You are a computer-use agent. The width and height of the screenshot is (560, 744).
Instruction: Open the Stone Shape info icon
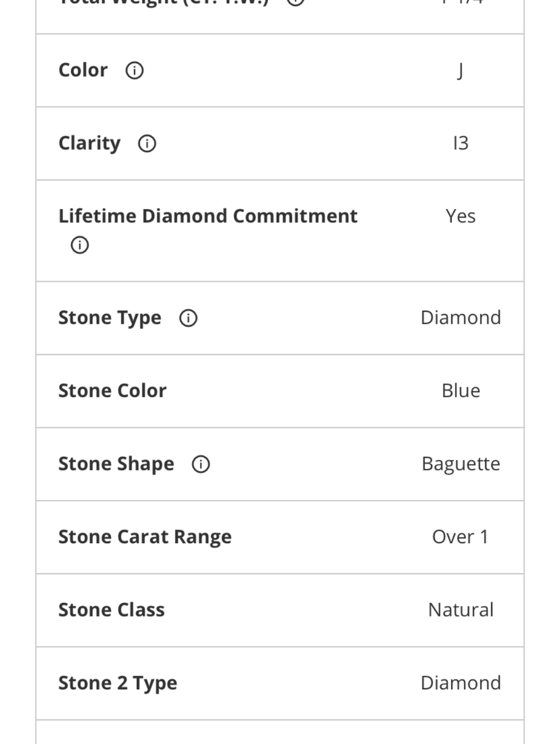(x=200, y=464)
